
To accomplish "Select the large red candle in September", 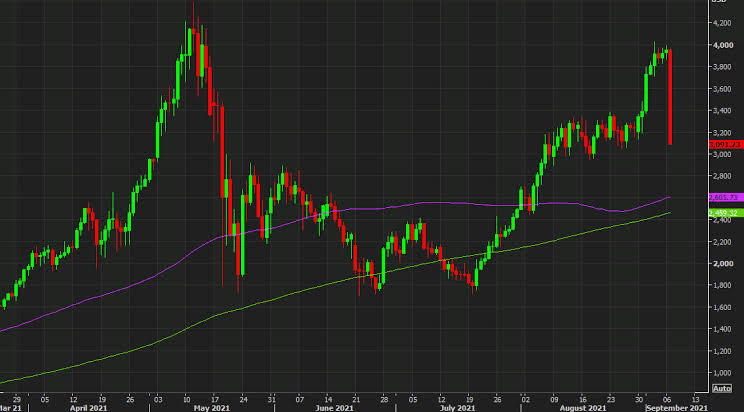I will [670, 95].
